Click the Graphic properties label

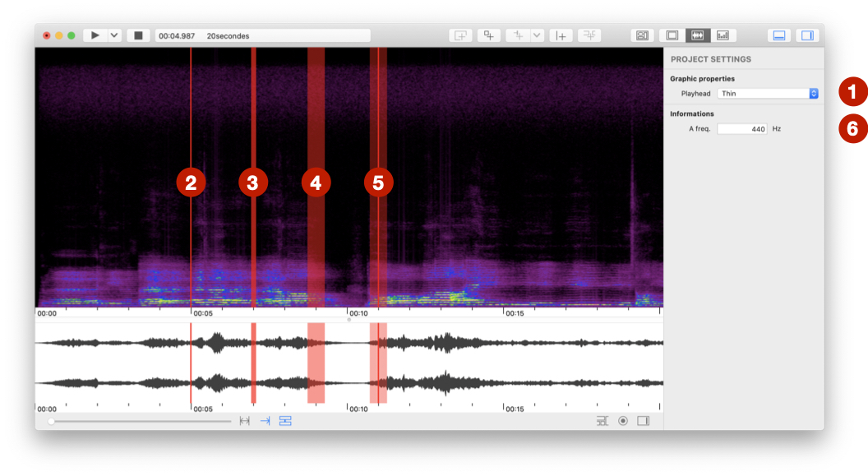(703, 79)
